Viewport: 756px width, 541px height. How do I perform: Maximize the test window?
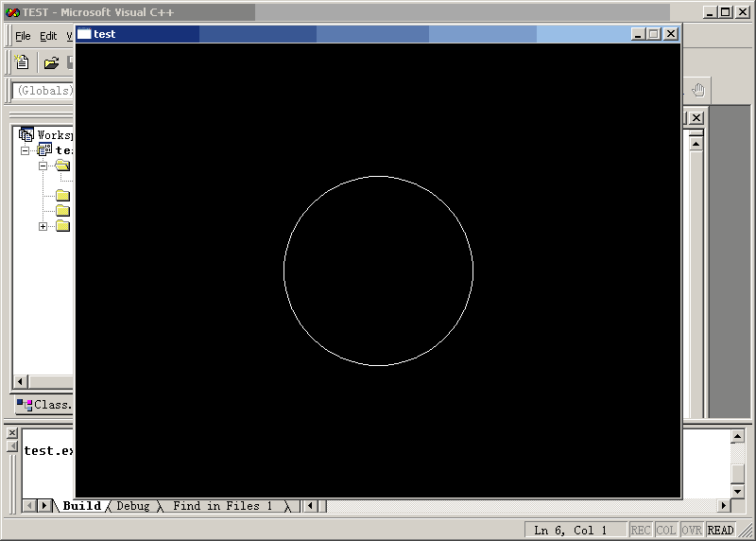(x=654, y=33)
